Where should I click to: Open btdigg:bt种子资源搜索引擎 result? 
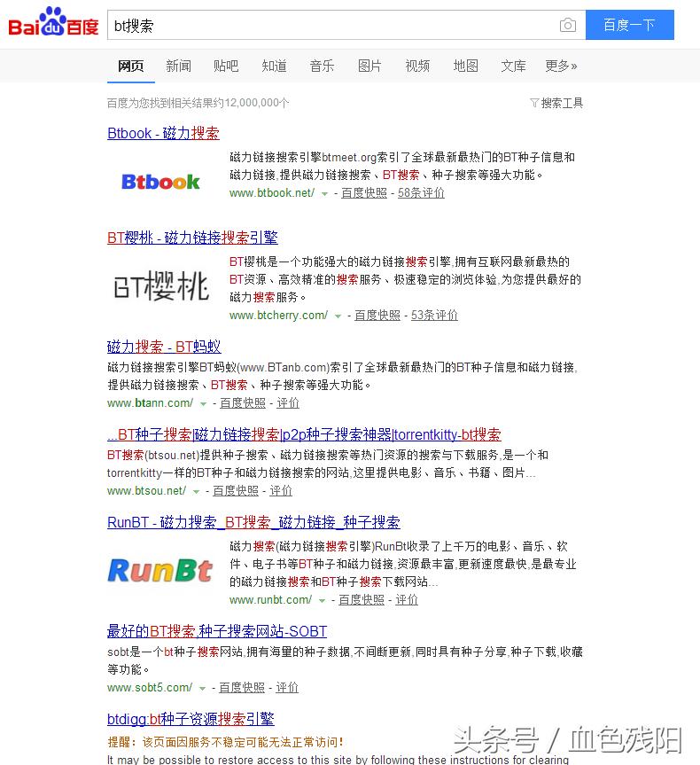(191, 719)
